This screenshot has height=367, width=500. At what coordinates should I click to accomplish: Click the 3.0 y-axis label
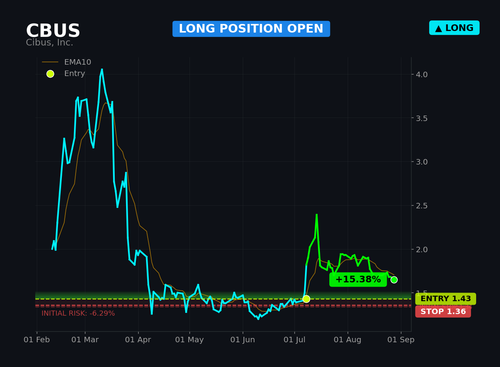422,162
